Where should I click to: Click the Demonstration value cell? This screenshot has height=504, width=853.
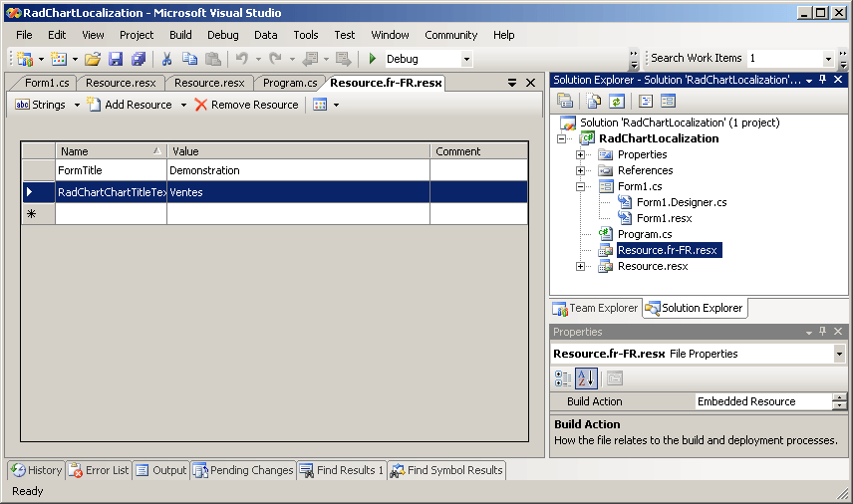tap(299, 170)
